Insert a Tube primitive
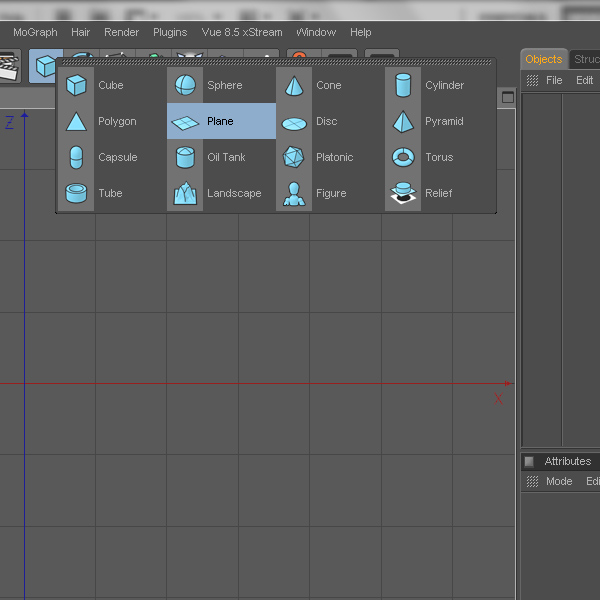The height and width of the screenshot is (600, 600). 112,193
